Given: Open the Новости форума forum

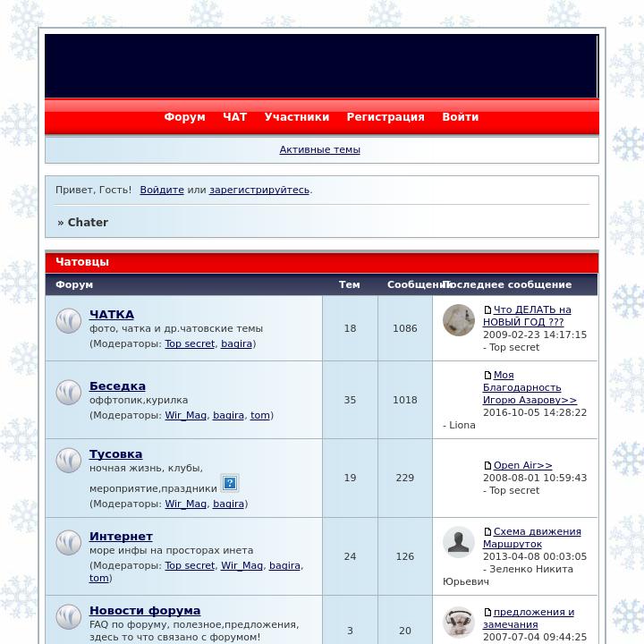Looking at the screenshot, I should click(x=145, y=611).
